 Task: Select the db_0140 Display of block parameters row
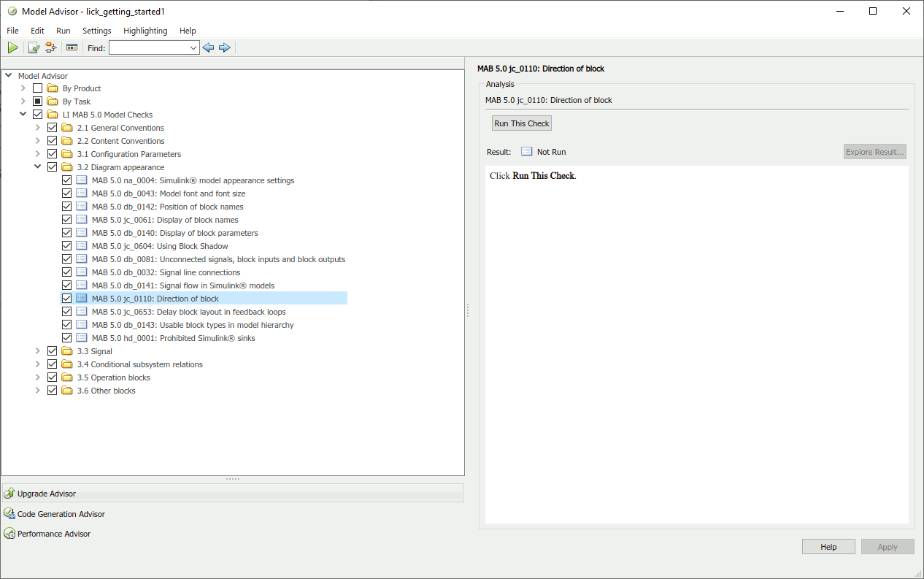175,233
